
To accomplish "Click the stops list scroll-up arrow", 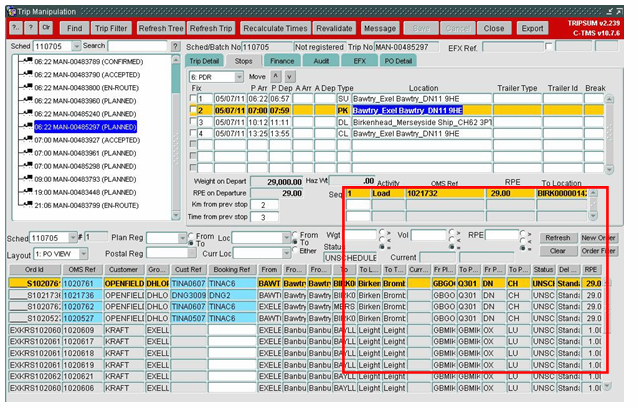I will [609, 99].
